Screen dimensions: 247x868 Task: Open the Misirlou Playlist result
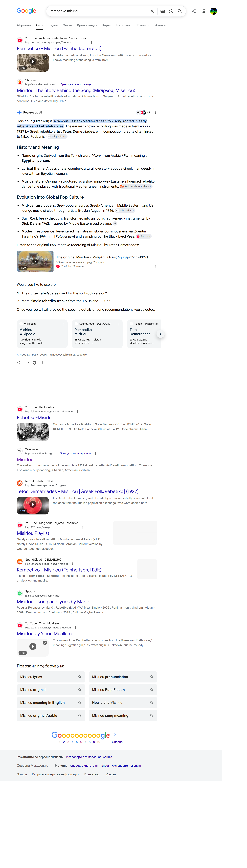point(33,533)
